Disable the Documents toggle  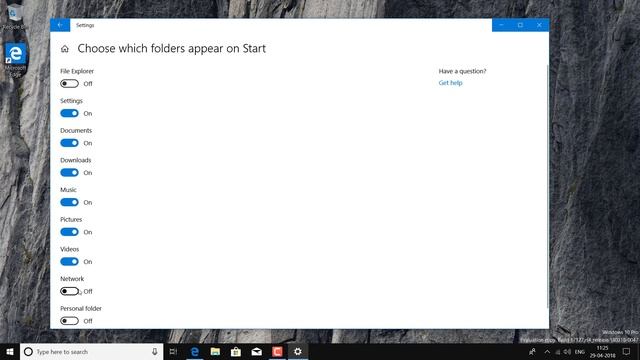pos(69,143)
